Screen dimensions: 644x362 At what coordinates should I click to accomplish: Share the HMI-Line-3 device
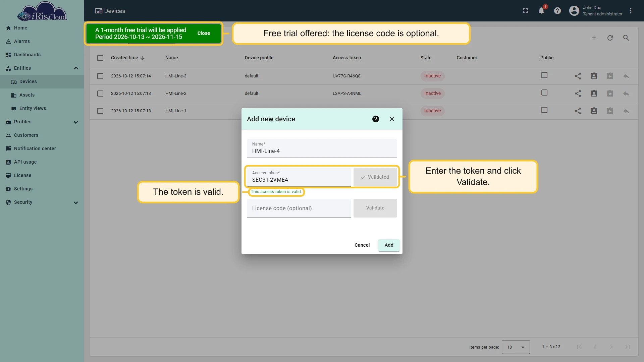578,76
